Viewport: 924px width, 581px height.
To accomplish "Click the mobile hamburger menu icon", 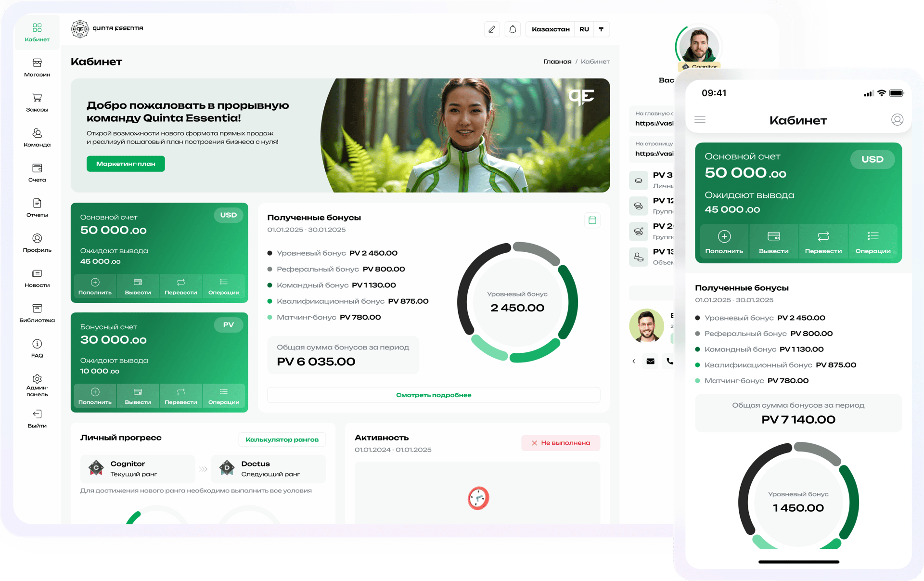I will (x=700, y=119).
